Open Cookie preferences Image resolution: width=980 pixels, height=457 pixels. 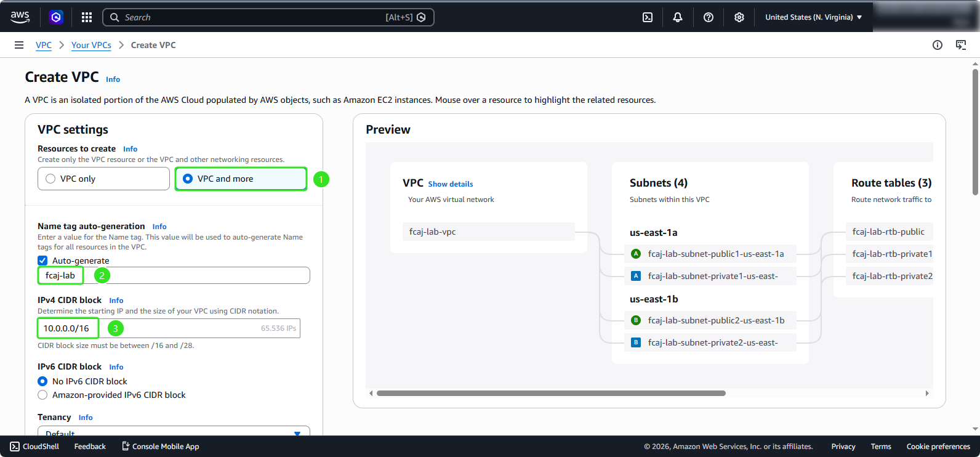pos(938,447)
